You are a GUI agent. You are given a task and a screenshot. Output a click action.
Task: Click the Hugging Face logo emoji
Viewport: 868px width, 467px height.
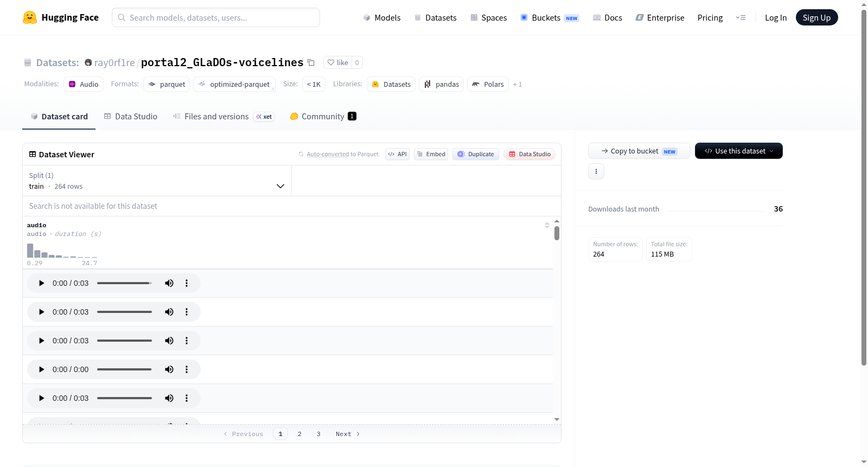click(x=30, y=17)
